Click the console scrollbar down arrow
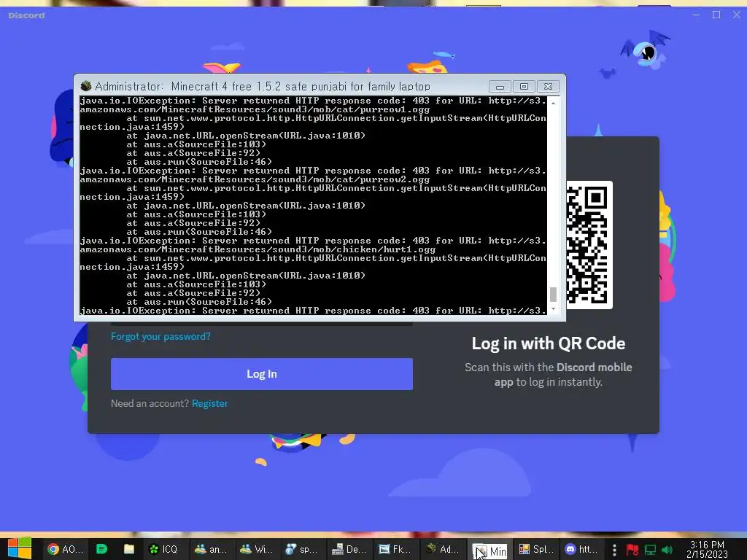747x560 pixels. tap(553, 309)
